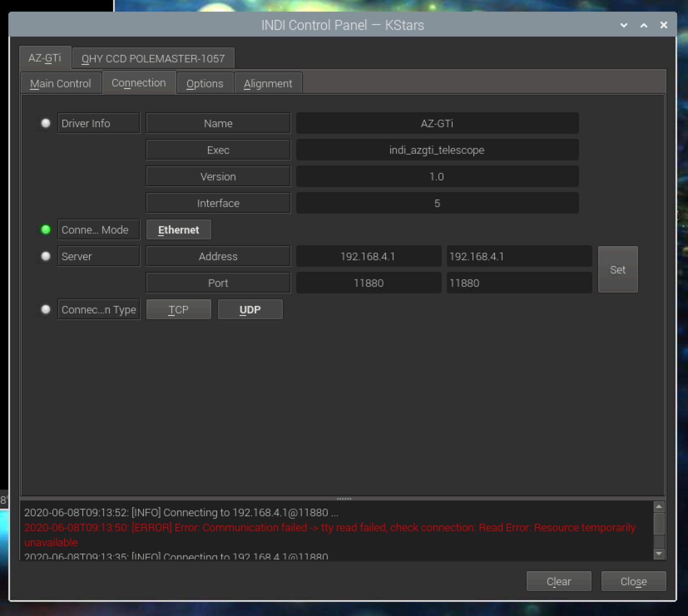Click the 'Exec' field label
The image size is (688, 616).
(x=218, y=150)
